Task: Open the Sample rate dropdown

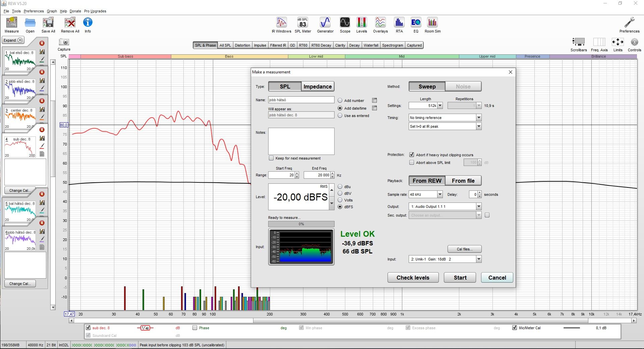Action: tap(440, 194)
